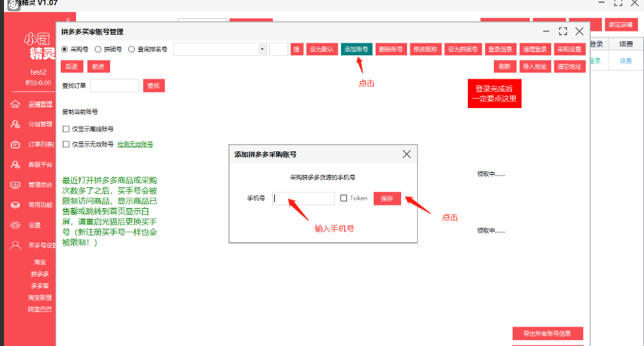Close the 添加拼多多采购账号 dialog
The height and width of the screenshot is (346, 644).
click(407, 154)
